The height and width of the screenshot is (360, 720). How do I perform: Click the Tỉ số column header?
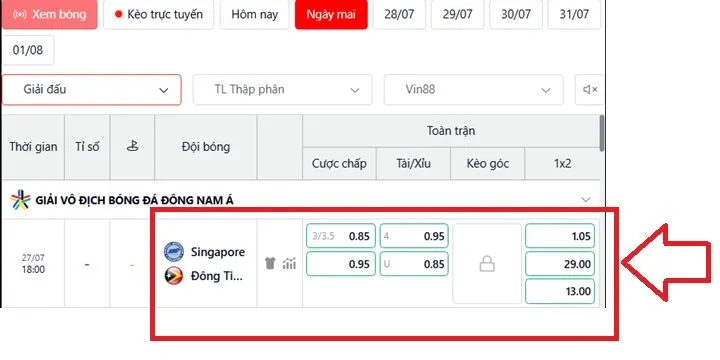[87, 147]
